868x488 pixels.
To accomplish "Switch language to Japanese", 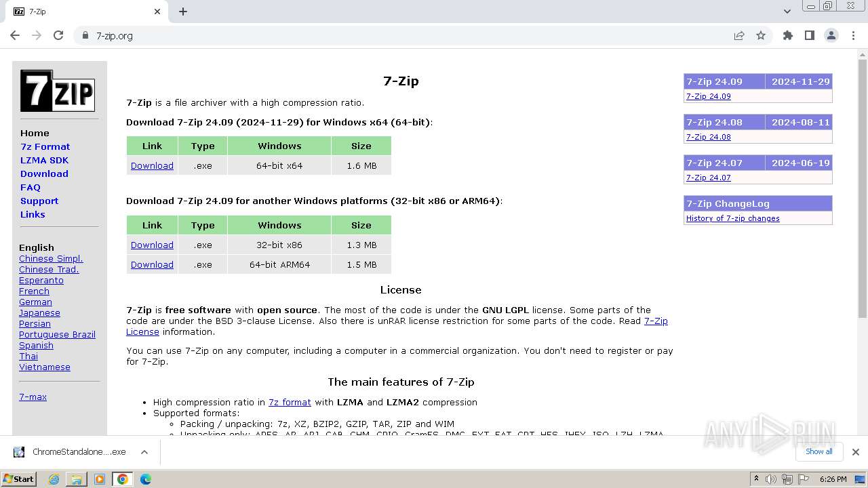I will tap(39, 312).
